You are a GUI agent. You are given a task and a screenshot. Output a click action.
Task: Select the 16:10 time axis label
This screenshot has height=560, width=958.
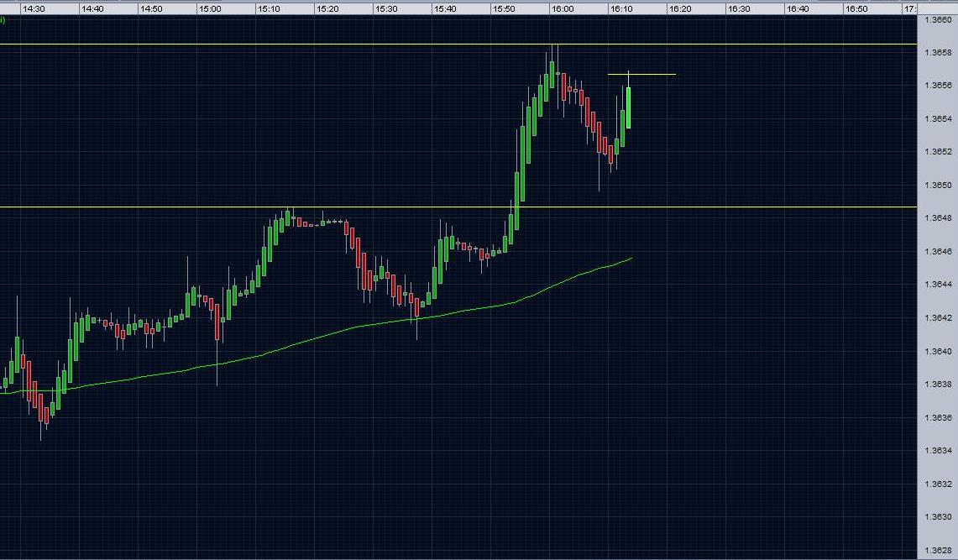pos(620,9)
